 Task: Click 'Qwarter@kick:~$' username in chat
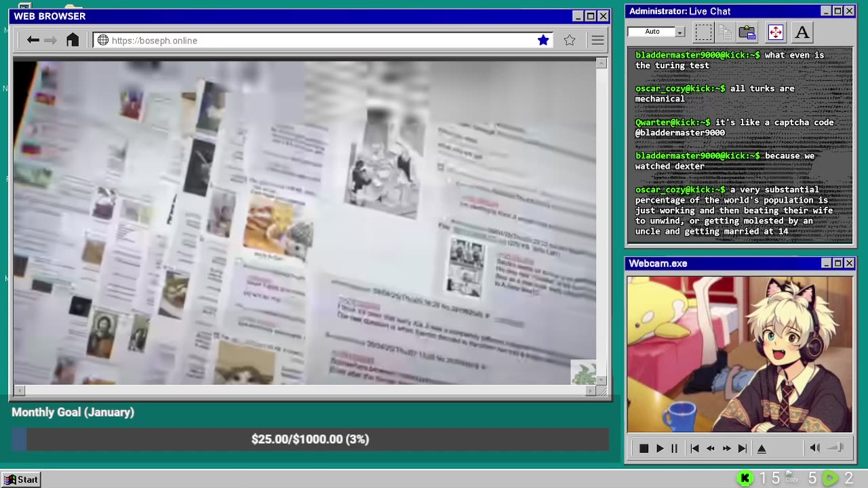[x=673, y=122]
